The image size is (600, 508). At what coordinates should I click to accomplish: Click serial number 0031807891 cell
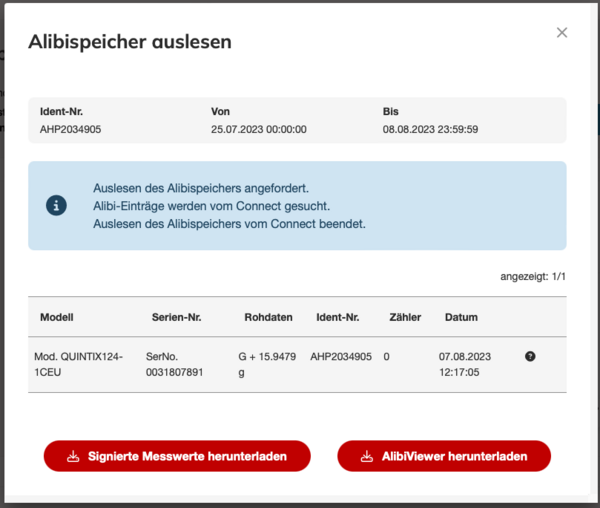pyautogui.click(x=174, y=363)
